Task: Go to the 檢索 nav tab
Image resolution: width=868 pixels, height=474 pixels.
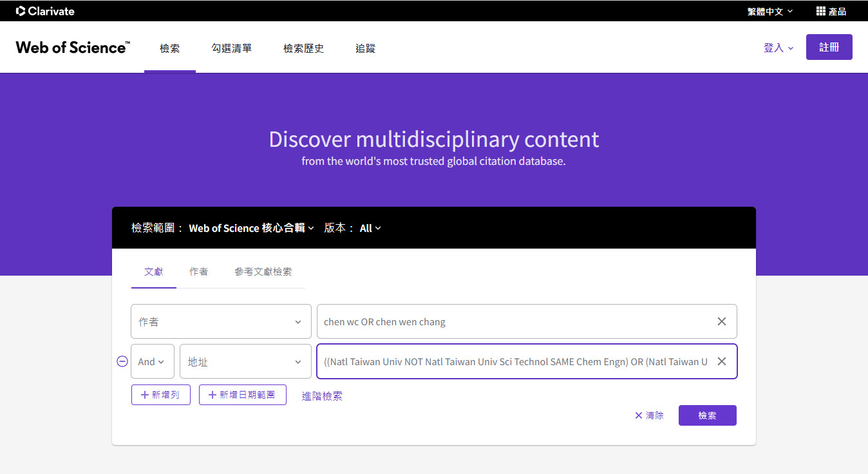Action: (170, 48)
